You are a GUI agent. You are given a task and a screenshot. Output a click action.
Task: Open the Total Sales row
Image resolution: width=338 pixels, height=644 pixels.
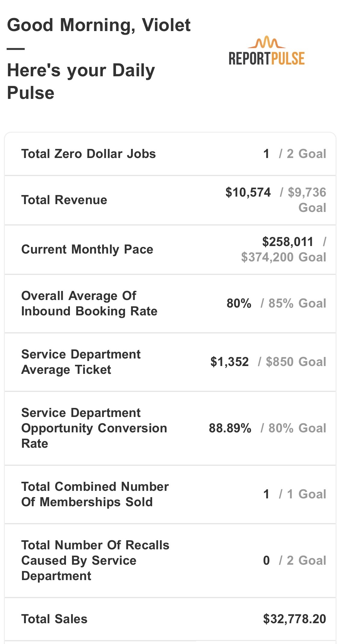pos(170,619)
